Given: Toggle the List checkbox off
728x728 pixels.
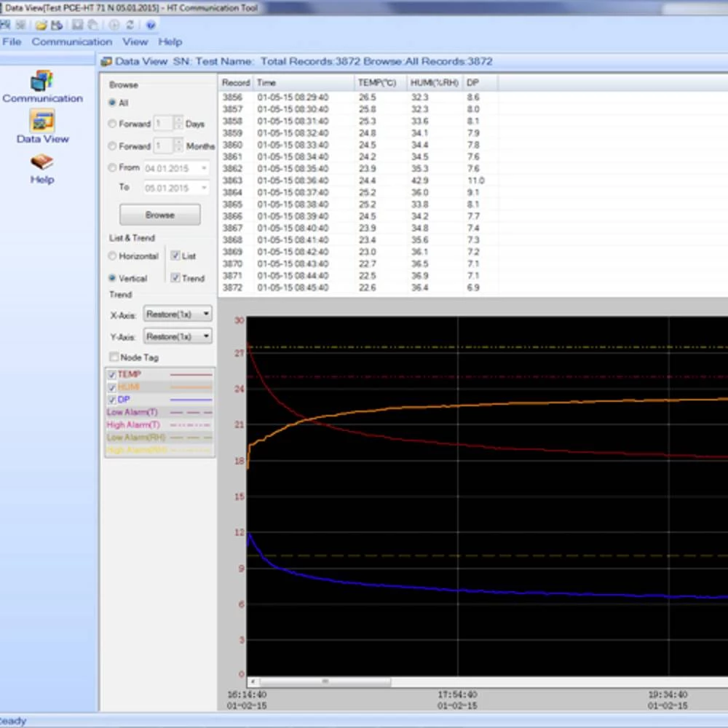Looking at the screenshot, I should (175, 256).
